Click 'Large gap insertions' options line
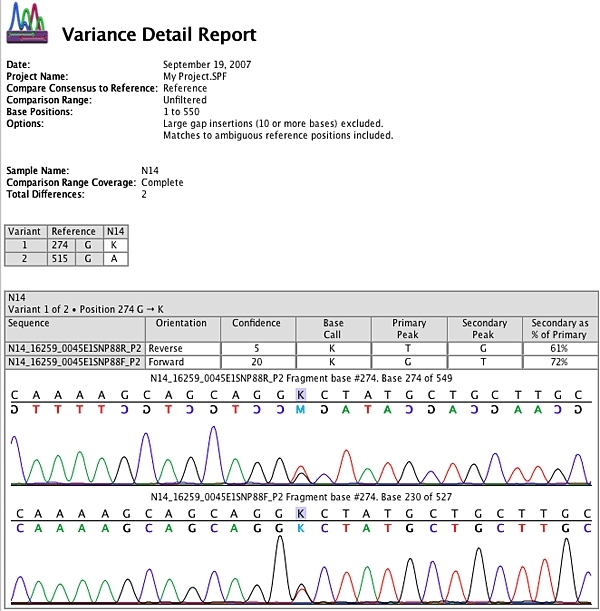The height and width of the screenshot is (611, 600). 273,124
